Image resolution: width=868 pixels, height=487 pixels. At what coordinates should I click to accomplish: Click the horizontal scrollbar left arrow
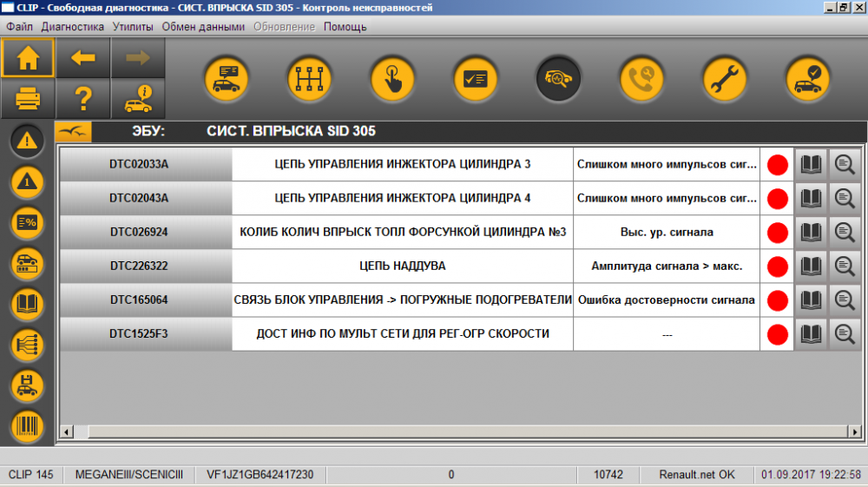coord(67,431)
